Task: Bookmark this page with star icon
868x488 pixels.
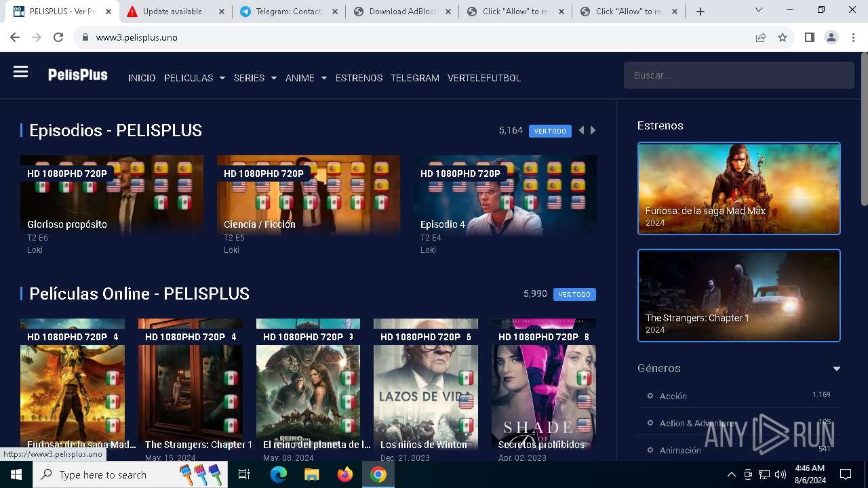Action: 783,37
